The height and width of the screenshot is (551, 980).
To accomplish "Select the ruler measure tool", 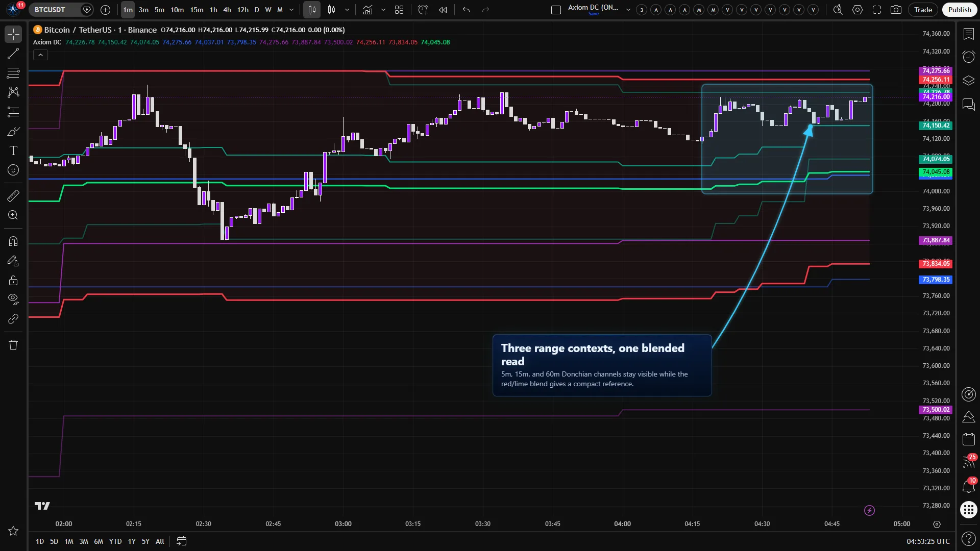I will click(13, 195).
